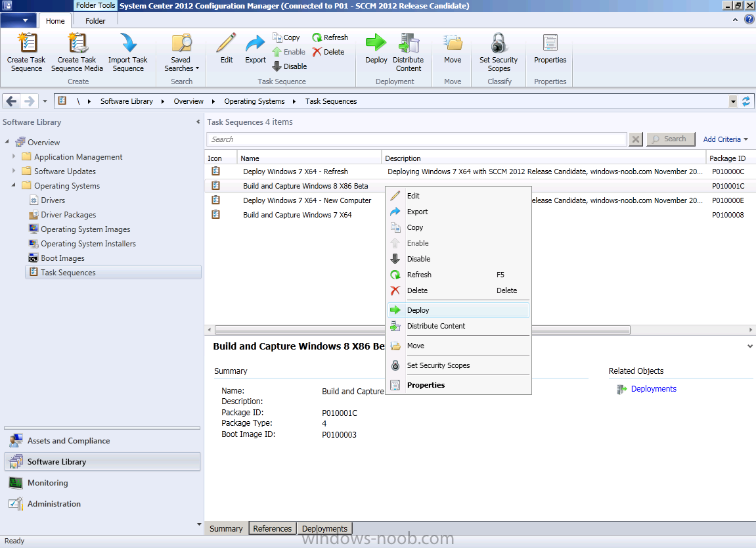This screenshot has width=756, height=548.
Task: Choose Properties in the context menu
Action: (x=458, y=385)
